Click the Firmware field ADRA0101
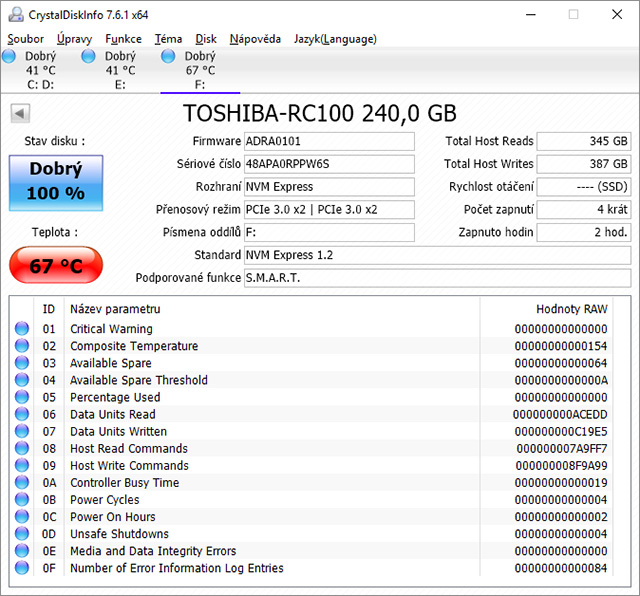640x596 pixels. pos(329,142)
